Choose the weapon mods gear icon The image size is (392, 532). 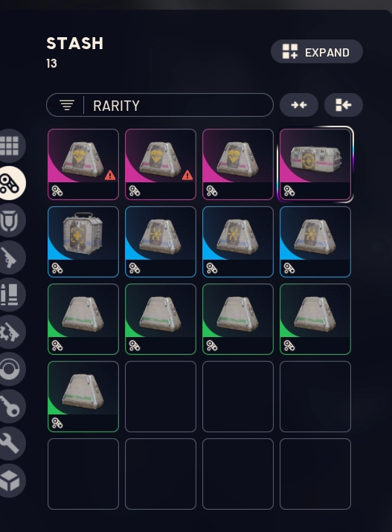tap(10, 332)
